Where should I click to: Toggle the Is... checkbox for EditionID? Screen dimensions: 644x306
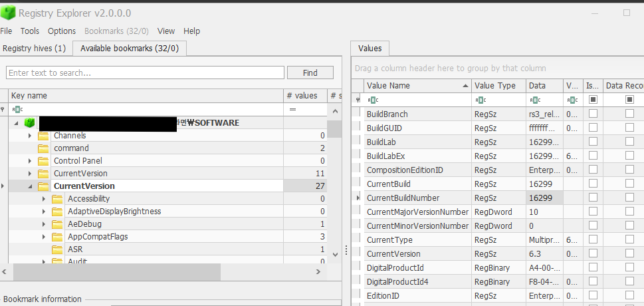[x=593, y=296]
